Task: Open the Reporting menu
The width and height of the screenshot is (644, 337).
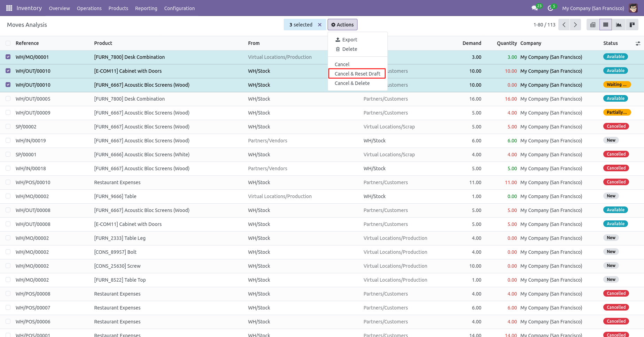Action: coord(146,8)
